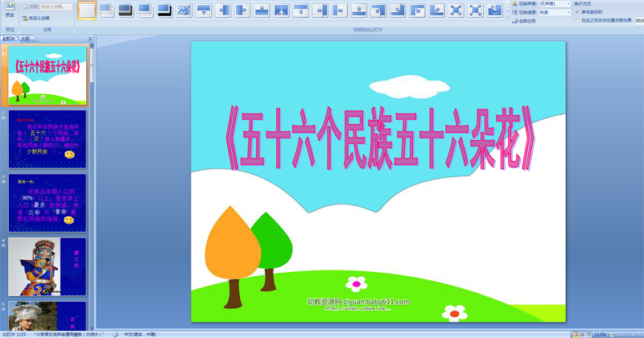644x338 pixels.
Task: Apply the wipe down transition icon
Action: [204, 10]
